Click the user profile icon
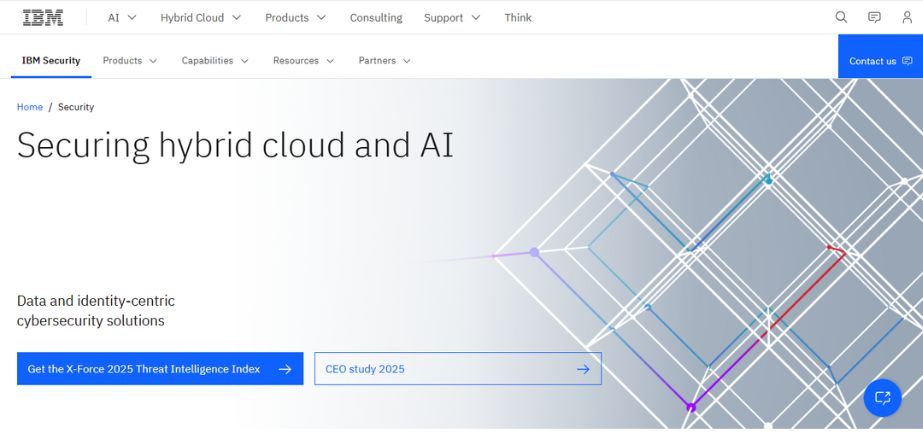The width and height of the screenshot is (923, 435). coord(907,17)
